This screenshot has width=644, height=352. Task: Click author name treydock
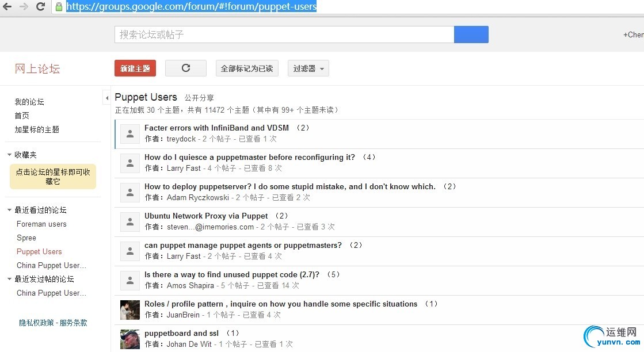pyautogui.click(x=181, y=139)
